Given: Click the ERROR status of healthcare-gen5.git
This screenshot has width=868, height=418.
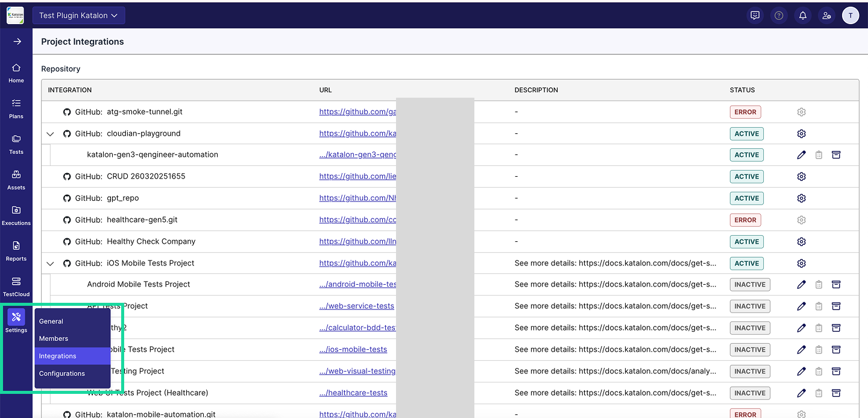Looking at the screenshot, I should click(746, 220).
